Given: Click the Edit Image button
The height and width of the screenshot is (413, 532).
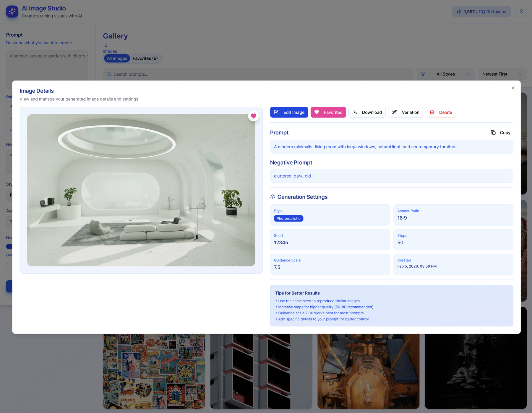Looking at the screenshot, I should point(289,112).
